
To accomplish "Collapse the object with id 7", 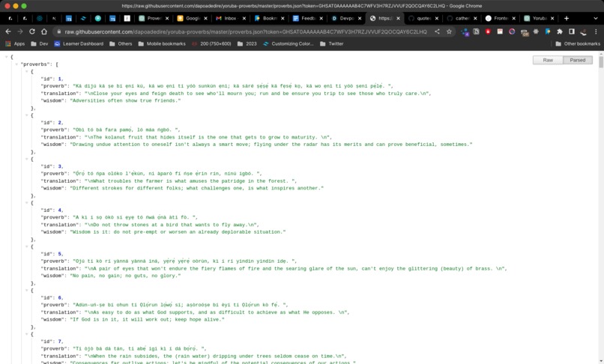I will click(x=26, y=334).
